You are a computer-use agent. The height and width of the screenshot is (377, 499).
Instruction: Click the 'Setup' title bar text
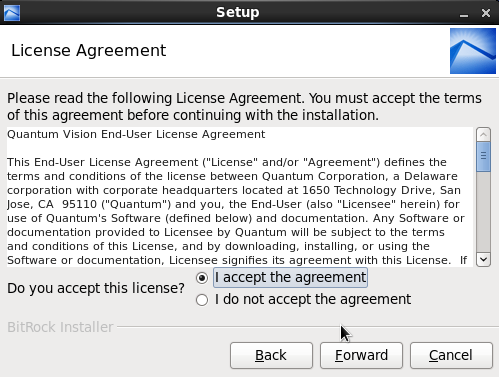coord(238,12)
